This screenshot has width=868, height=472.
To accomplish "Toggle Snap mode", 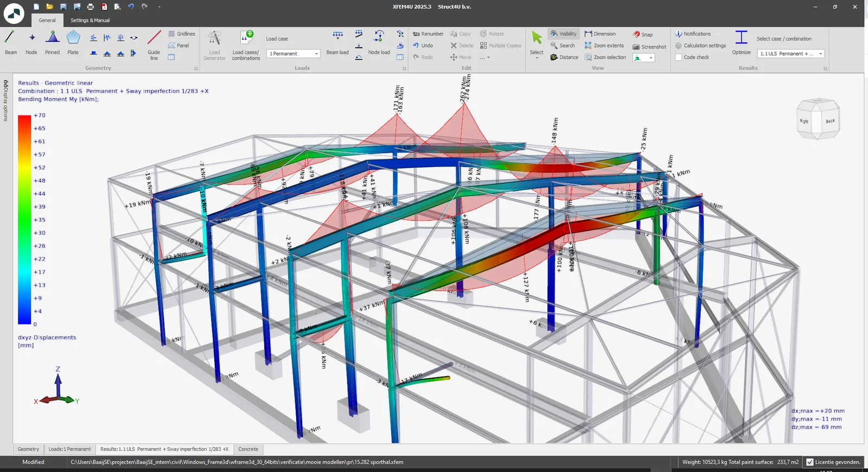I will [643, 34].
